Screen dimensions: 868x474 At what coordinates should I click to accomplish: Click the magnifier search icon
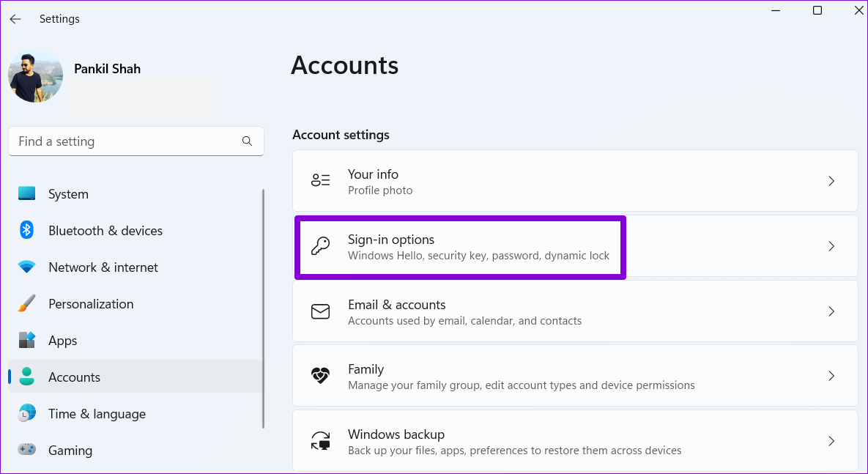[248, 141]
